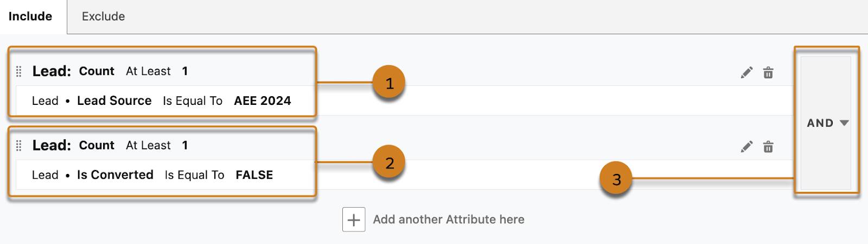This screenshot has width=868, height=244.
Task: Switch to the Exclude tab
Action: (103, 16)
